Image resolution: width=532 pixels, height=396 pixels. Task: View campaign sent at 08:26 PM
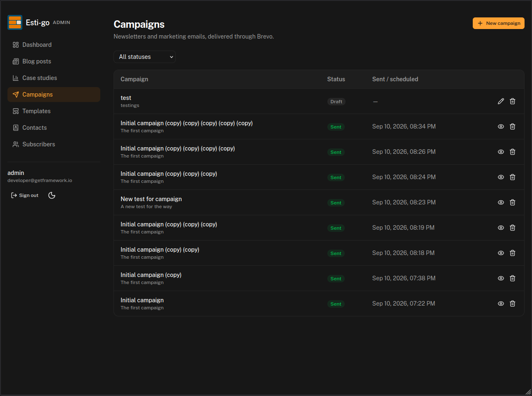tap(501, 152)
